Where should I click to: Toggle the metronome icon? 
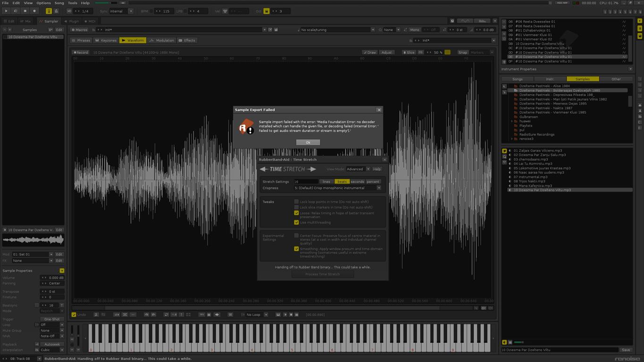[x=56, y=11]
